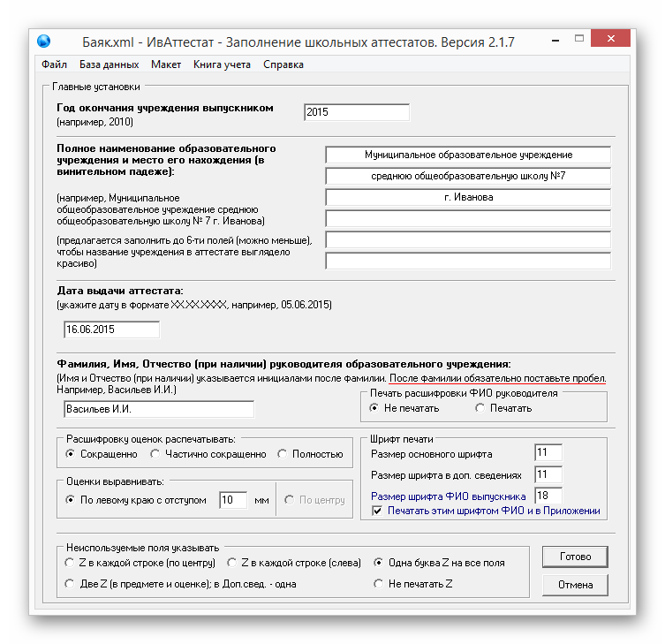The width and height of the screenshot is (665, 644).
Task: Click the issue date field 16.06.2015
Action: click(111, 330)
